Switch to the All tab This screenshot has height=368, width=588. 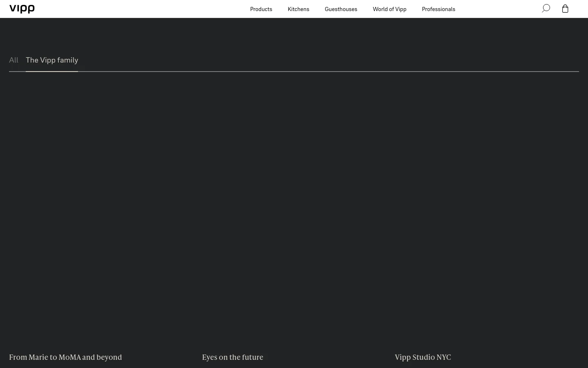13,60
